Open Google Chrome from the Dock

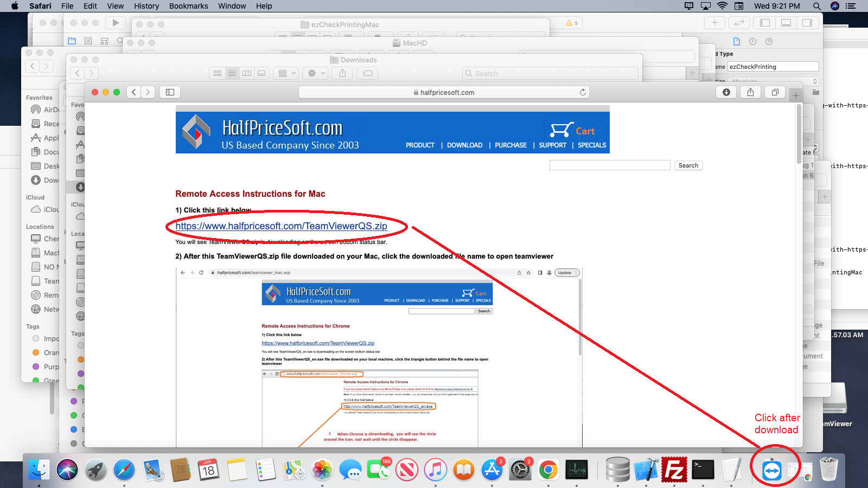[548, 470]
